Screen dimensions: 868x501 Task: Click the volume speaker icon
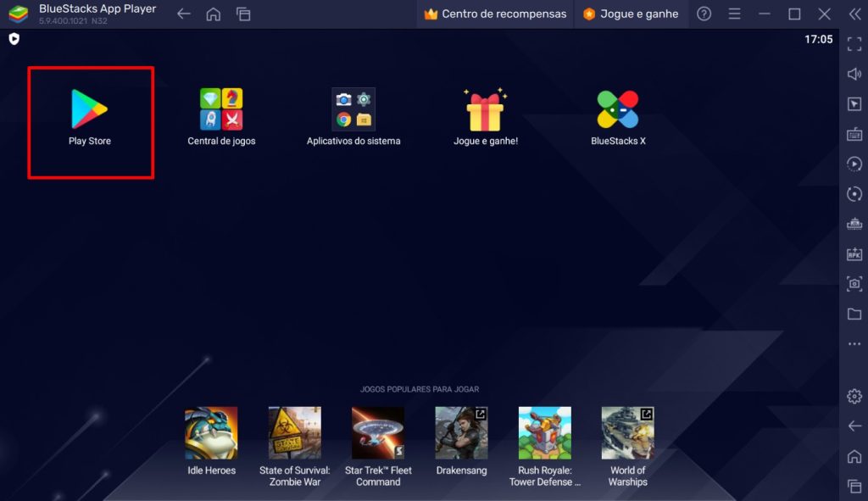(x=854, y=74)
